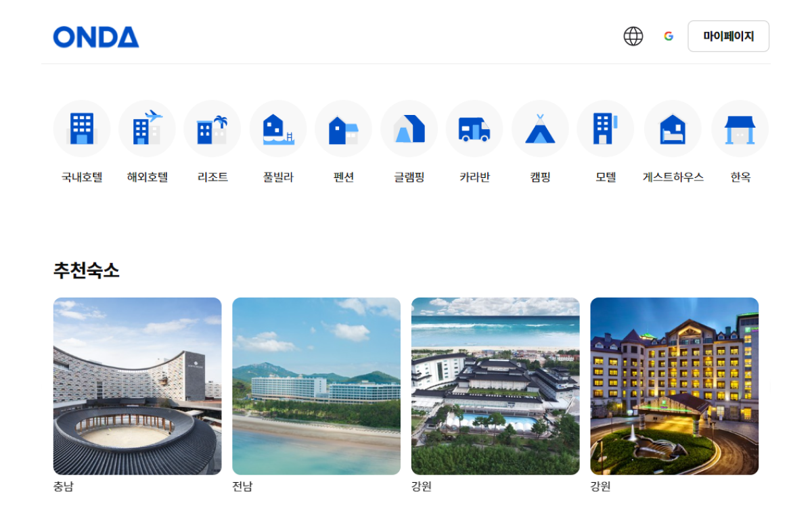Click the 전남 caption text
Image resolution: width=812 pixels, height=514 pixels.
242,486
